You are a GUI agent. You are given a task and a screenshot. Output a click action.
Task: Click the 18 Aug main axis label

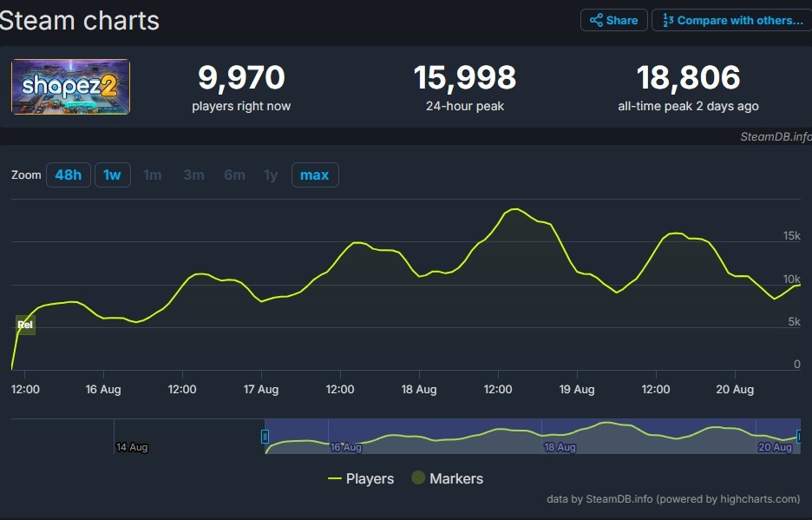coord(419,390)
